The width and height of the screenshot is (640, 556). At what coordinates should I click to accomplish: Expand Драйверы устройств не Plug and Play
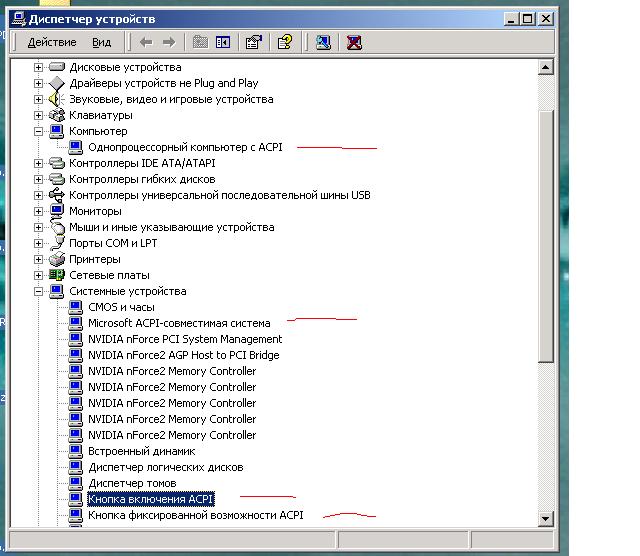coord(38,83)
